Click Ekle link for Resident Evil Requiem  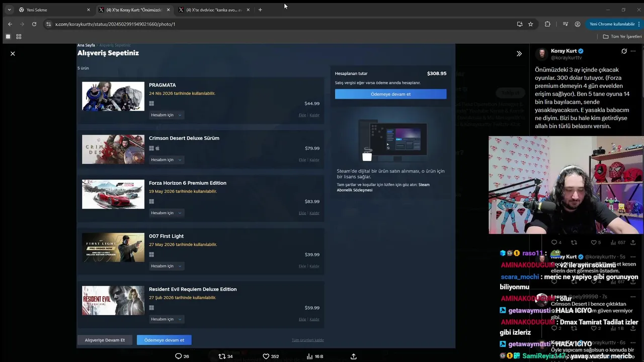[x=302, y=319]
